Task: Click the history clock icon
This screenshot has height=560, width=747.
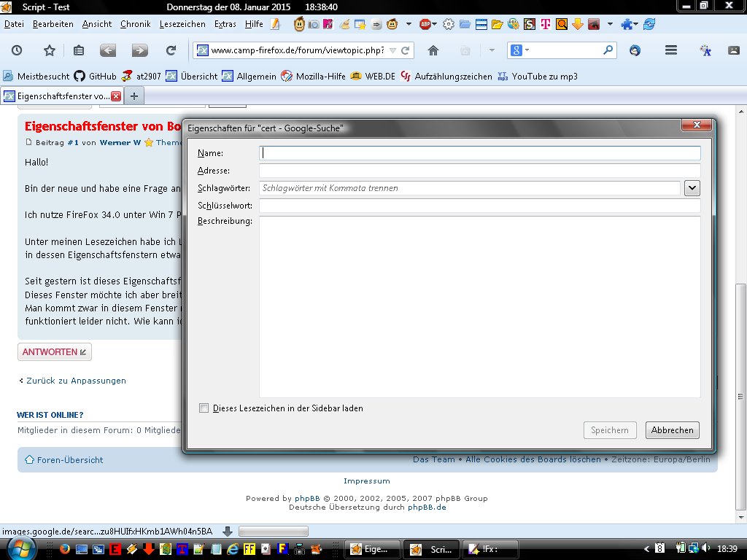Action: point(16,50)
